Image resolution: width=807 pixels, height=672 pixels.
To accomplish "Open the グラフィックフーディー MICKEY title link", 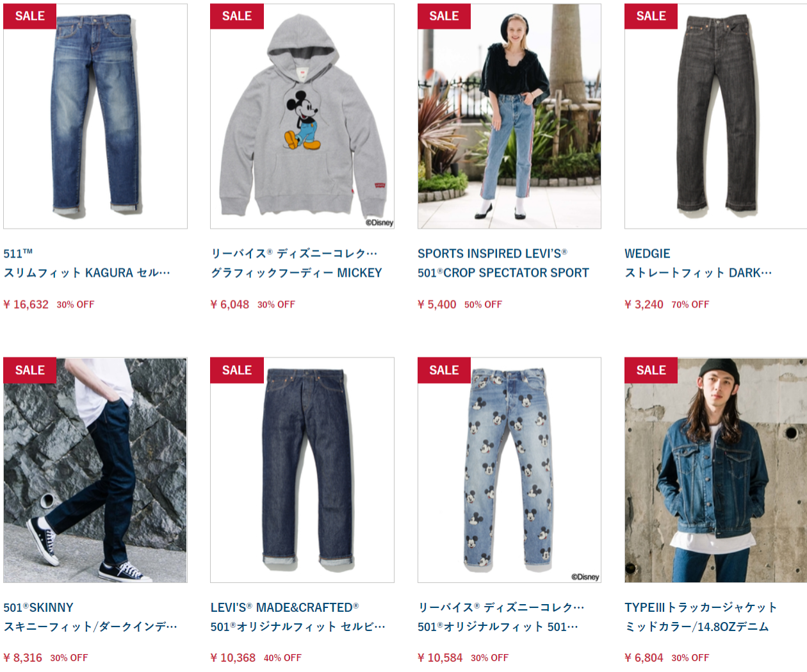I will pyautogui.click(x=297, y=273).
